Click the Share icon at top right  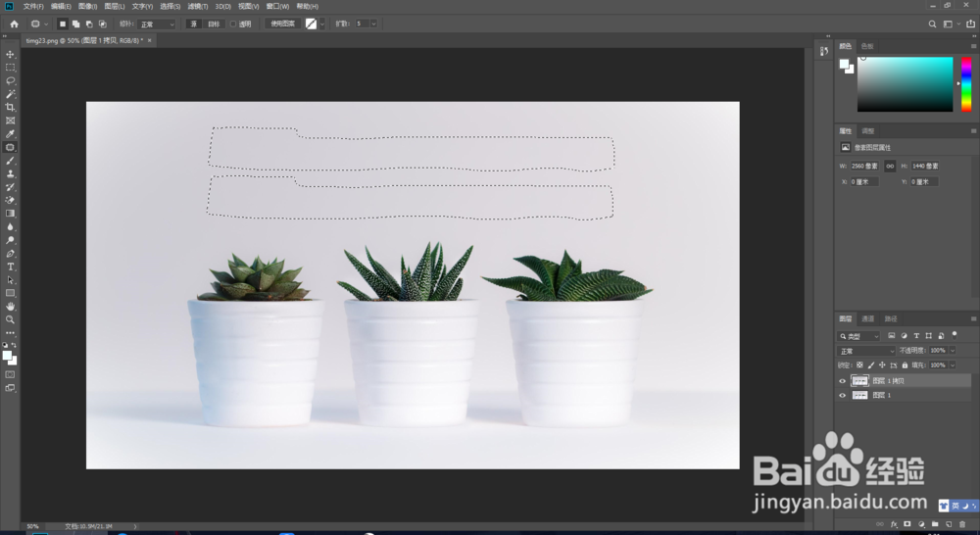[x=970, y=24]
